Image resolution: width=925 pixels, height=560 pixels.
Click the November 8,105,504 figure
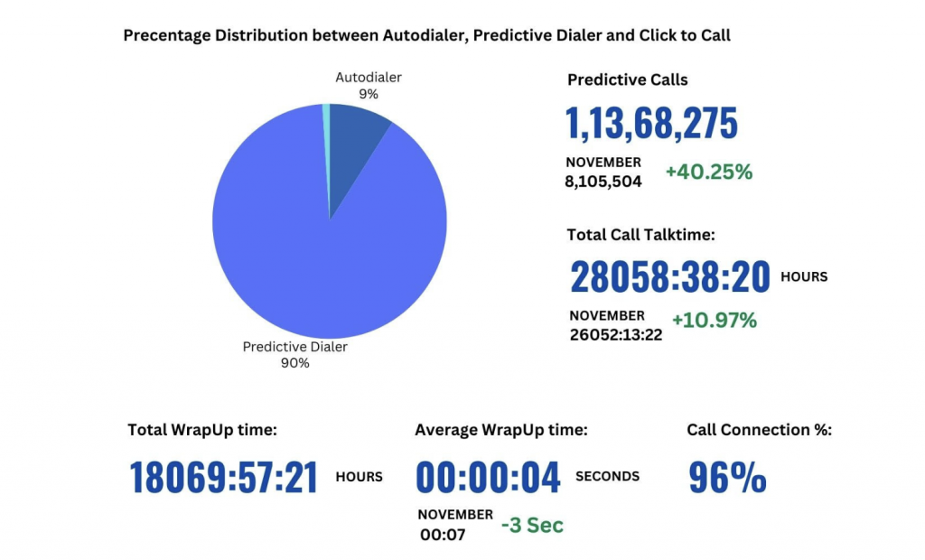[x=603, y=172]
